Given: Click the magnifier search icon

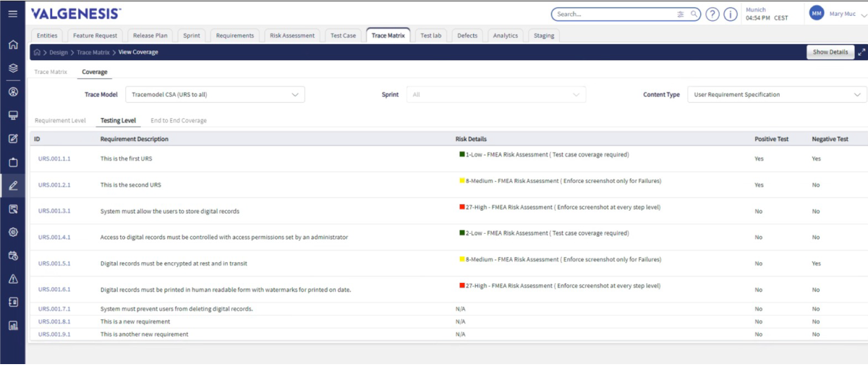Looking at the screenshot, I should point(694,14).
